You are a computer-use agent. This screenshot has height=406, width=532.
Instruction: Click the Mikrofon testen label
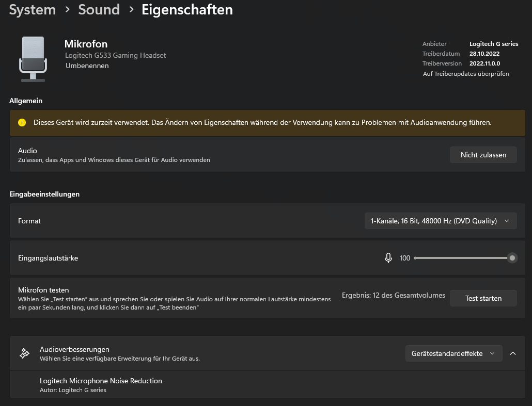(x=43, y=290)
